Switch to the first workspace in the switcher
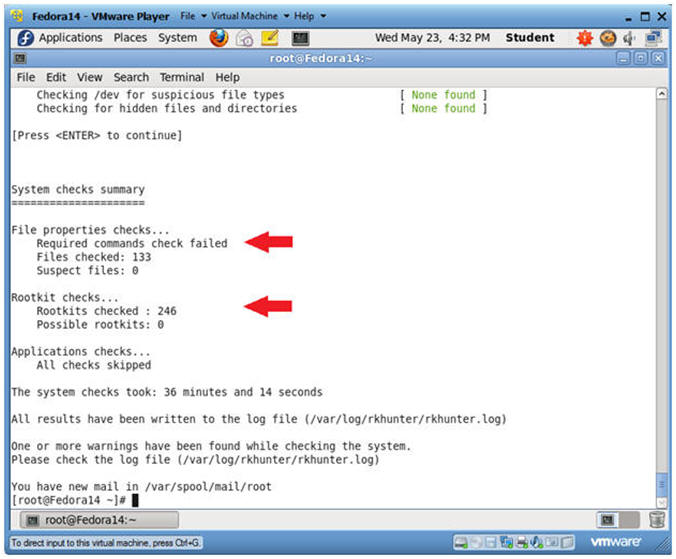The image size is (676, 559). tap(608, 520)
